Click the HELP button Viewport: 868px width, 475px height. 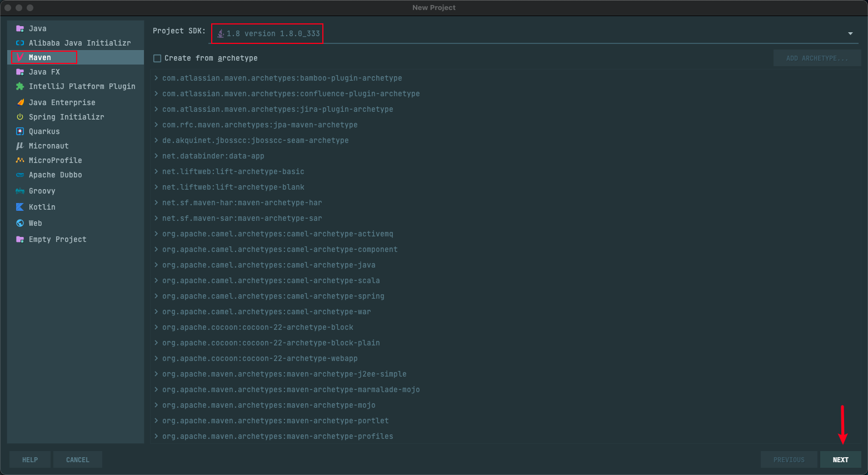[30, 459]
